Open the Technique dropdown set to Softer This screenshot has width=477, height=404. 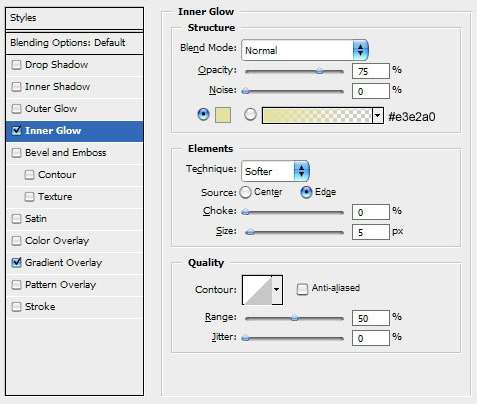(x=275, y=171)
